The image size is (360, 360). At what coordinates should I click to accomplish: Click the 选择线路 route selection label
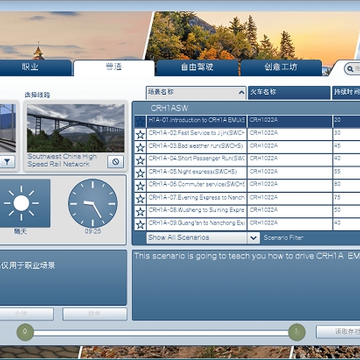tap(37, 95)
